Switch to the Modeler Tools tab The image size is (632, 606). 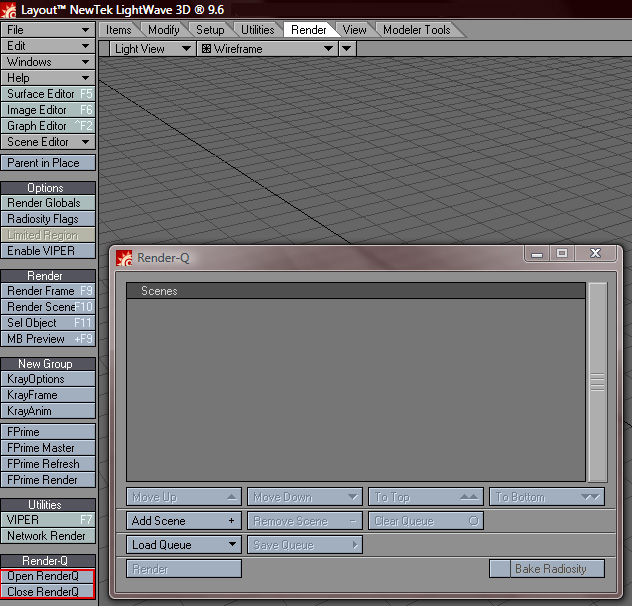coord(417,30)
